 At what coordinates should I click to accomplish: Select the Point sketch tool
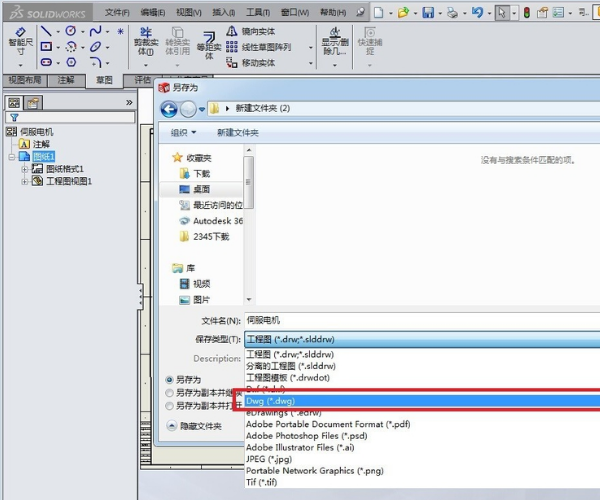pyautogui.click(x=120, y=31)
